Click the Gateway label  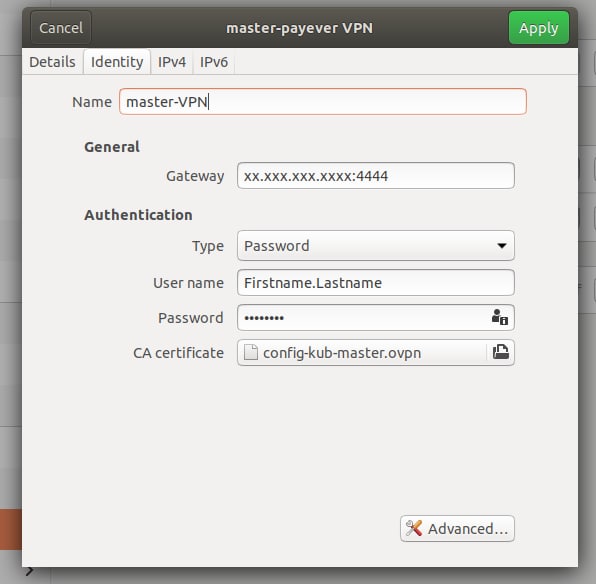click(195, 176)
